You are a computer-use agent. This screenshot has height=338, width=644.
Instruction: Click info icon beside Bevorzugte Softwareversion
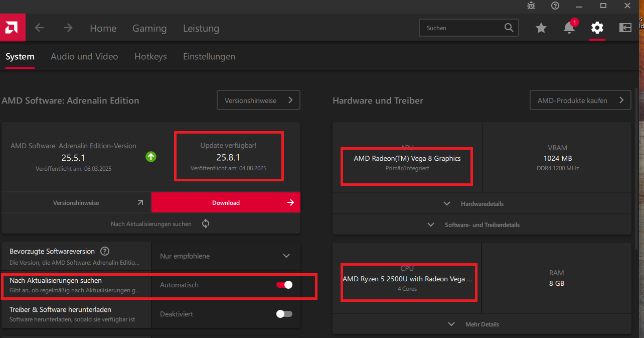click(x=104, y=251)
